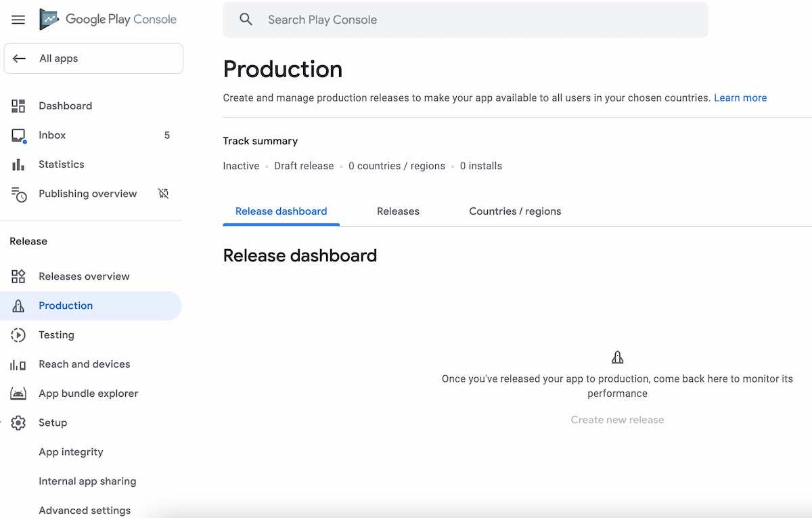Open the Countries / regions tab
This screenshot has width=812, height=518.
point(514,211)
